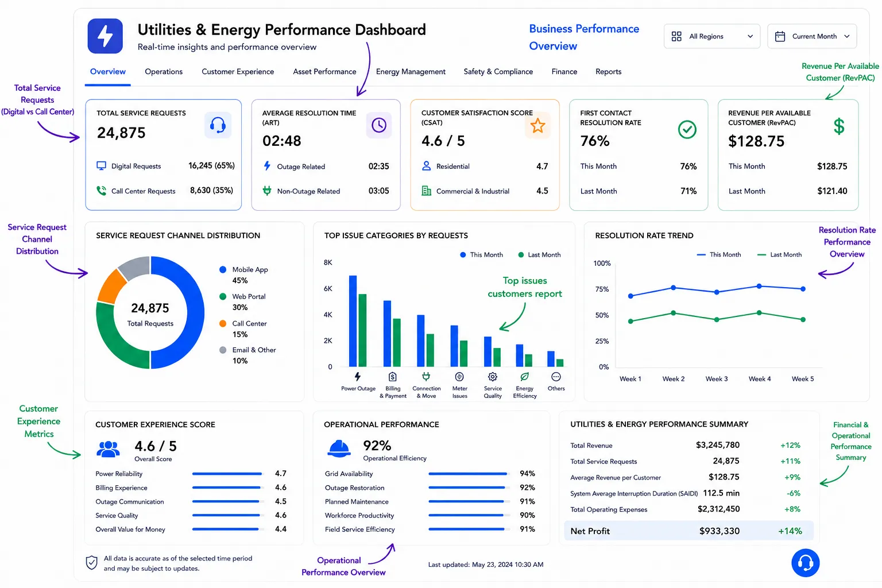Toggle Last Month legend in Top Issue Categories
Viewport: 882px width, 588px height.
tap(539, 255)
